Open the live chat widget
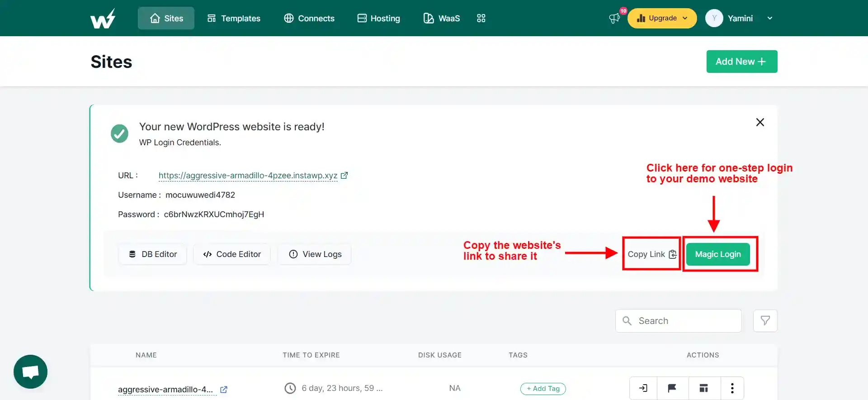This screenshot has height=400, width=868. coord(31,372)
